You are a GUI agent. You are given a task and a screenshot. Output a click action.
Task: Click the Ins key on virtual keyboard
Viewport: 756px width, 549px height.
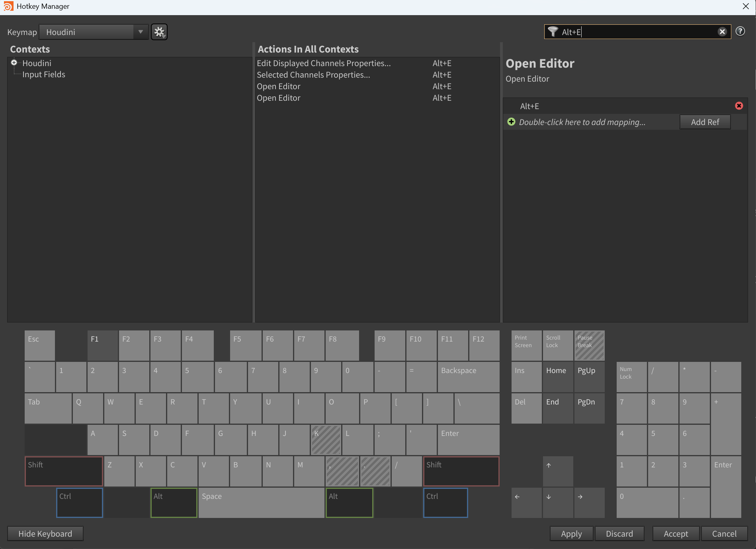coord(527,377)
